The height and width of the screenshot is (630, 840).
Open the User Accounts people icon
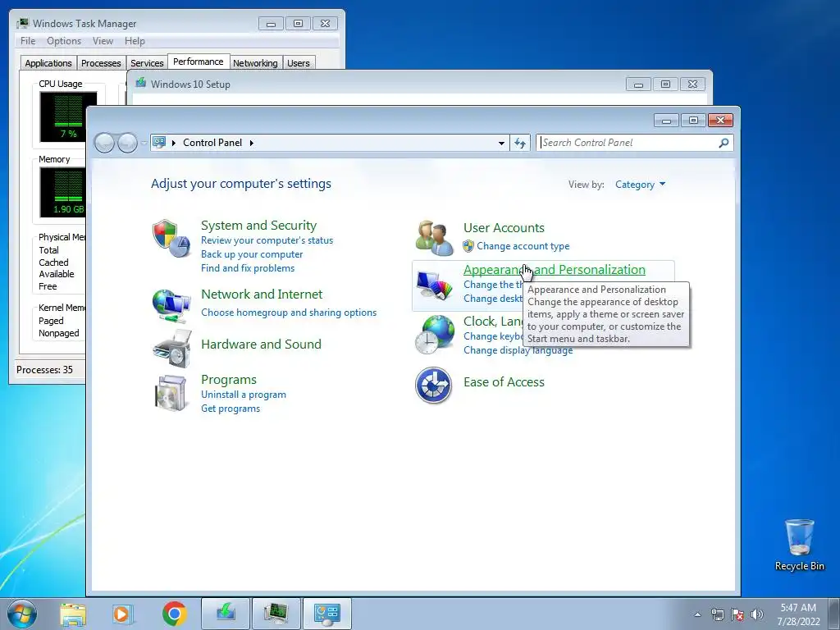tap(434, 239)
